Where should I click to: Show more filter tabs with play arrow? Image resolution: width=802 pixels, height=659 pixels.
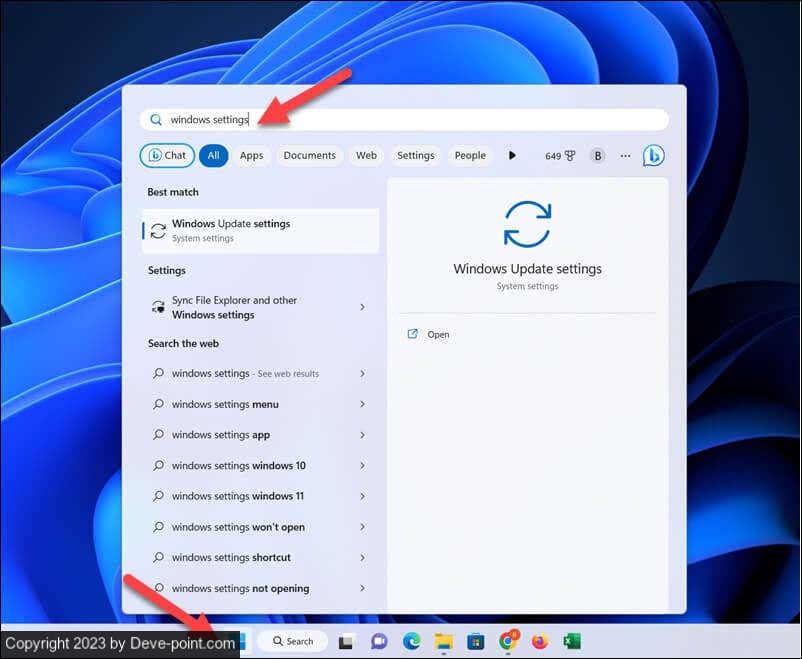click(512, 155)
